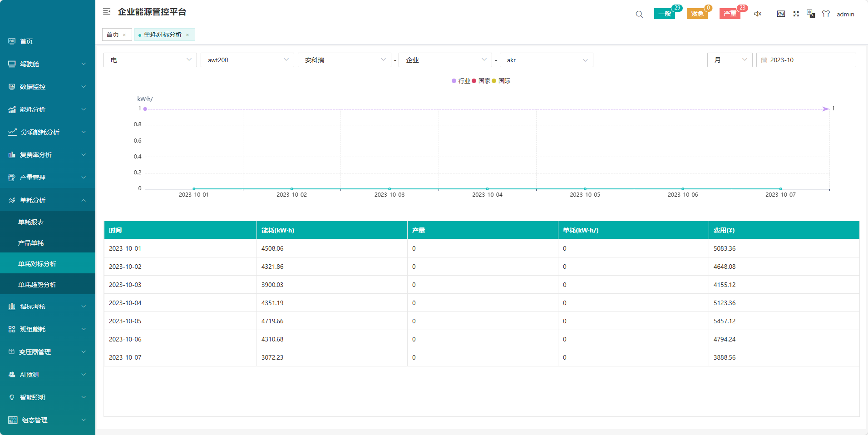Open 单耗趋势分析 in the sidebar
The image size is (868, 435).
(37, 285)
